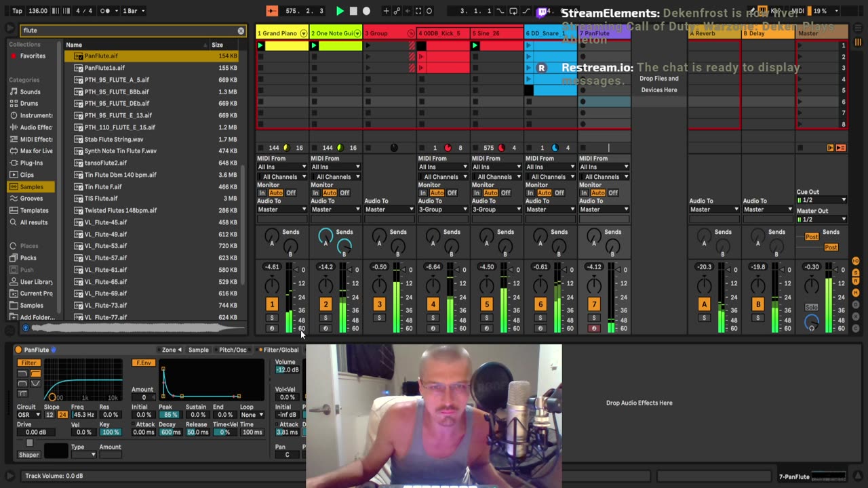Start playback with the transport Play button
Image resolution: width=868 pixels, height=488 pixels.
340,11
